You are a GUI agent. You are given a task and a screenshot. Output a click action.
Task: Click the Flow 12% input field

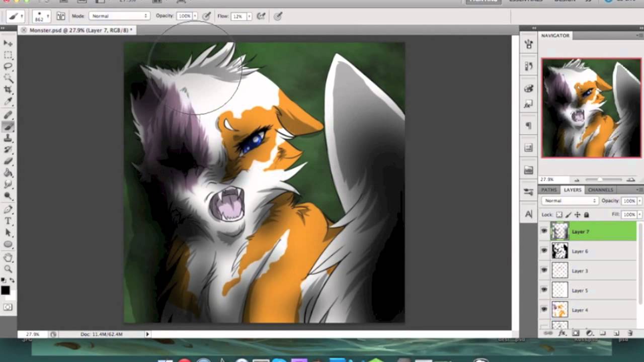[x=238, y=16]
